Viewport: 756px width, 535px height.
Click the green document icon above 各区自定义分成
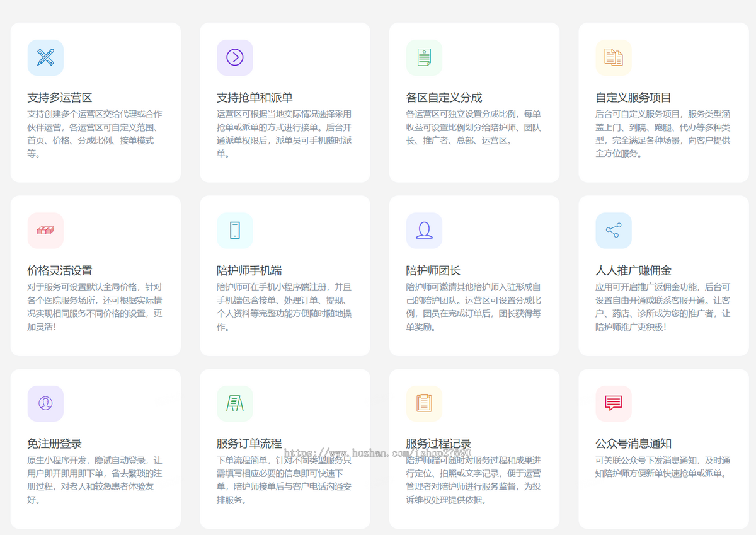pyautogui.click(x=424, y=57)
